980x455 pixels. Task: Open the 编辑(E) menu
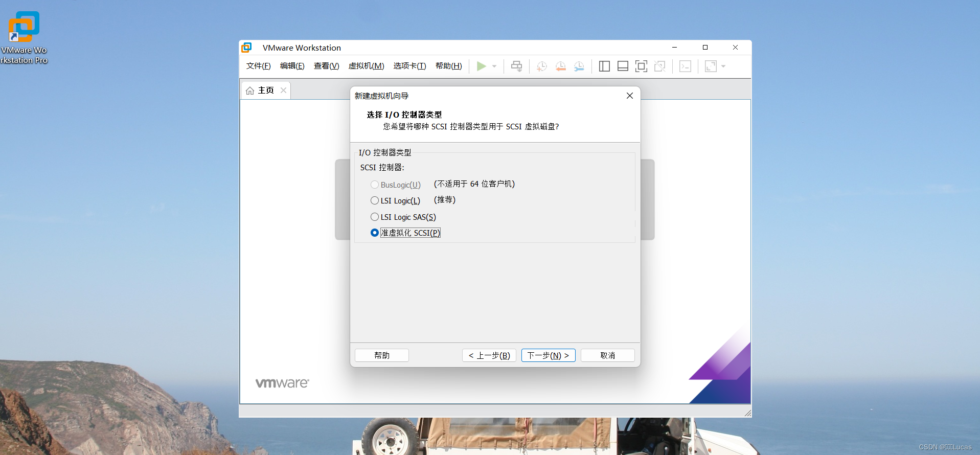tap(292, 66)
